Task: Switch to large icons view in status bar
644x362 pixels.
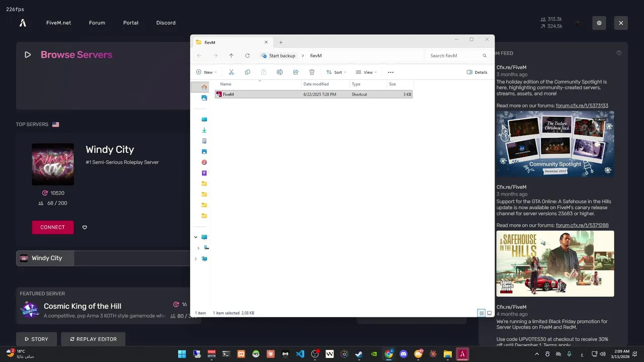Action: pos(489,313)
